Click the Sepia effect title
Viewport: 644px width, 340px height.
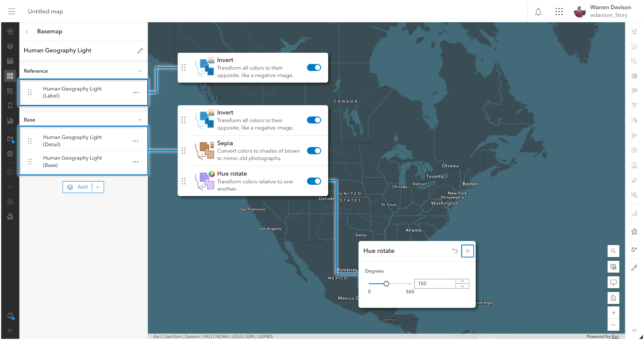225,143
